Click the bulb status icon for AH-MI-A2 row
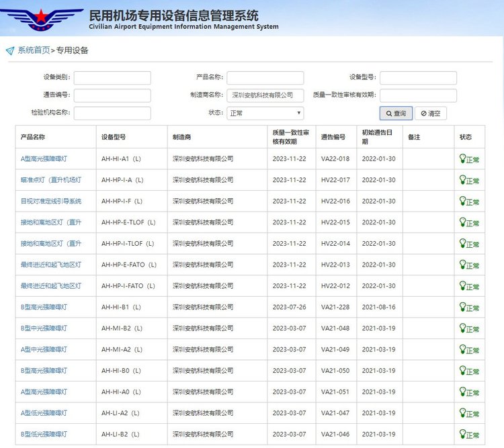The height and width of the screenshot is (448, 504). [462, 349]
